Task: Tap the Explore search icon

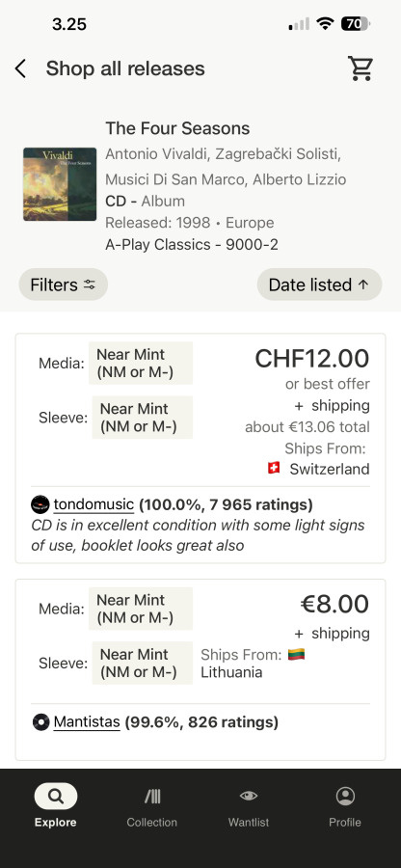Action: click(x=55, y=796)
